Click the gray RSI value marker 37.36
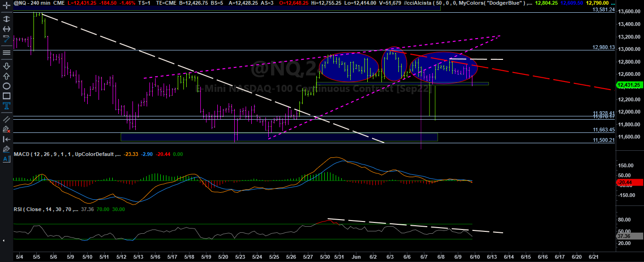The image size is (644, 262). click(x=630, y=236)
